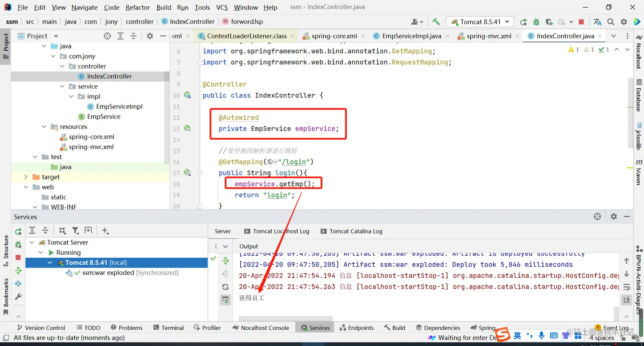Image resolution: width=644 pixels, height=346 pixels.
Task: Expand the target folder node
Action: (26, 177)
